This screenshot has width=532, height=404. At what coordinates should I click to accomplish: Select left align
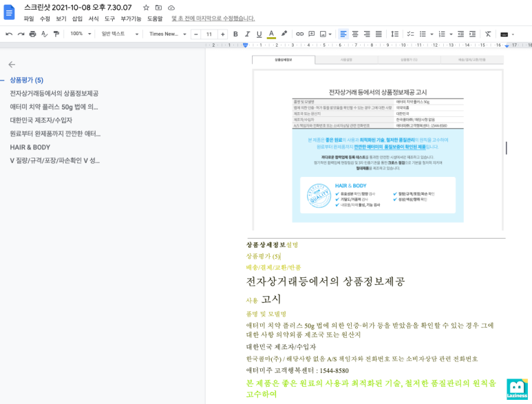coord(343,34)
